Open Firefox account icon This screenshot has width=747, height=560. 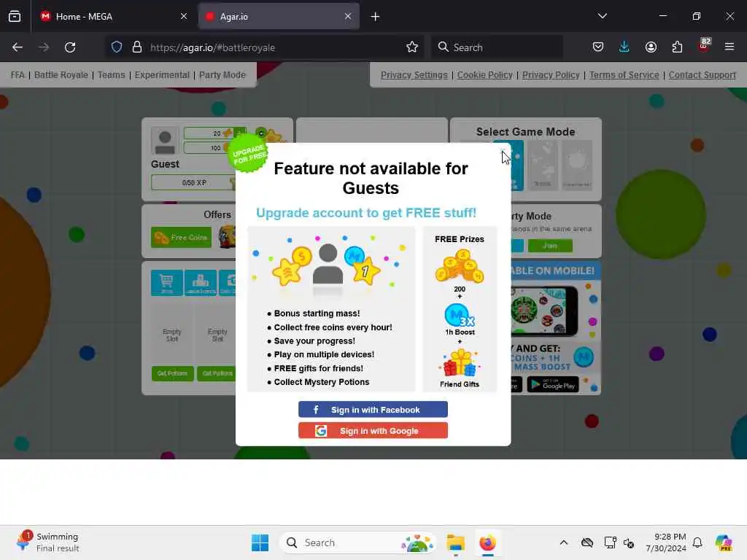[x=651, y=47]
